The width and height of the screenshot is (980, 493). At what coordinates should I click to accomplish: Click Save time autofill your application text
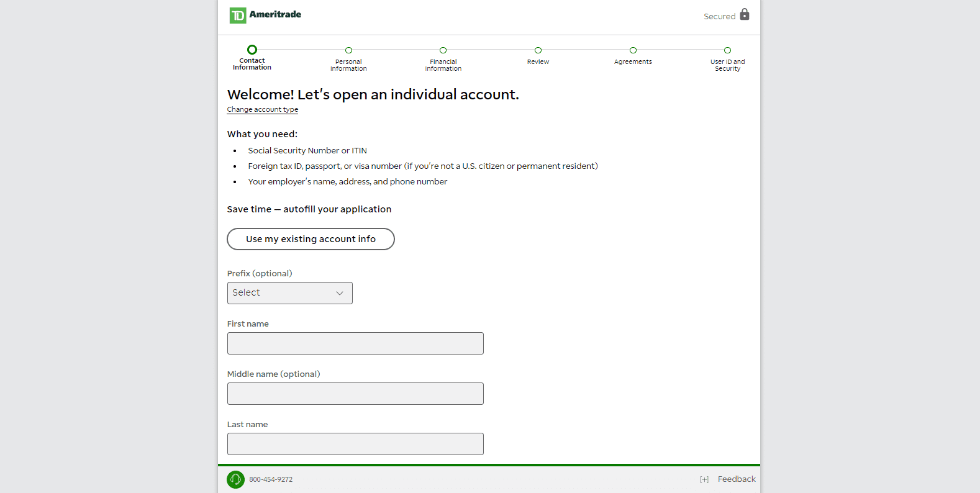tap(309, 209)
